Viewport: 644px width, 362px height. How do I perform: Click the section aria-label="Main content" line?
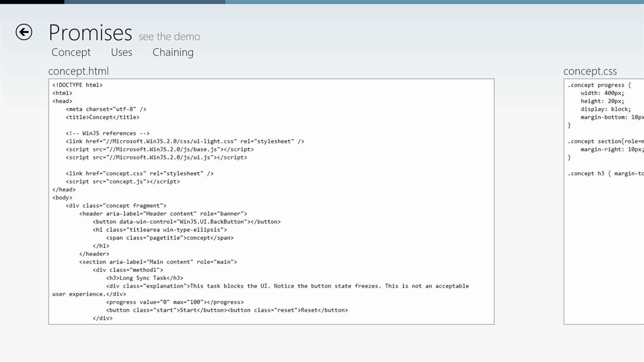pos(158,262)
